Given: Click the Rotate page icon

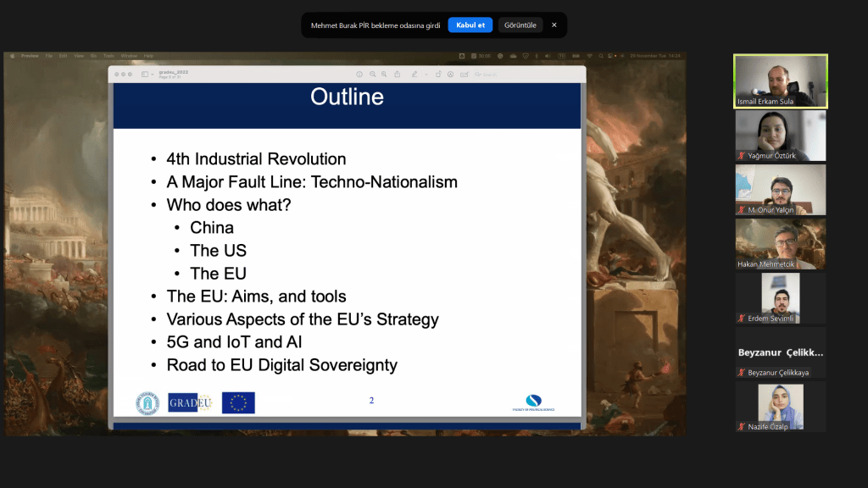Looking at the screenshot, I should point(438,75).
